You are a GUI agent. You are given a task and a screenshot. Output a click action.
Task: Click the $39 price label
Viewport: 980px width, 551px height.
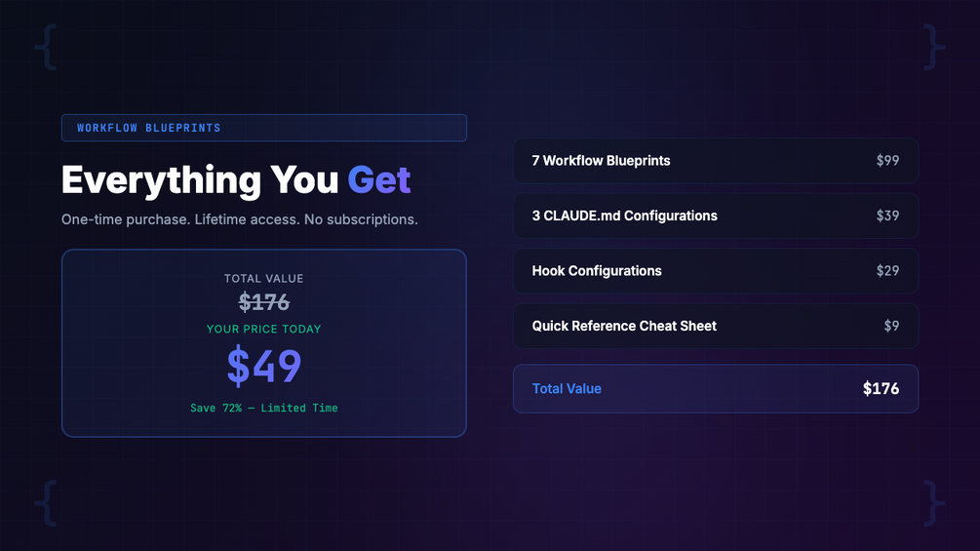pyautogui.click(x=887, y=216)
